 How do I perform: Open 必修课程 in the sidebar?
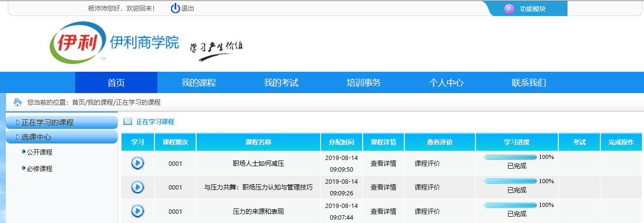pyautogui.click(x=39, y=169)
